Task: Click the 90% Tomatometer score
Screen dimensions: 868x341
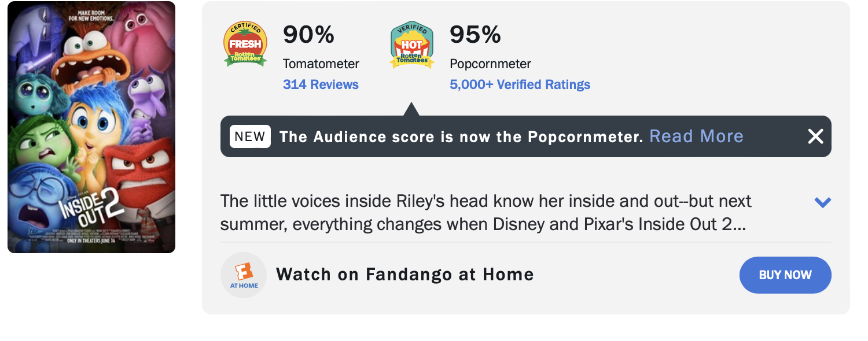Action: [x=308, y=35]
